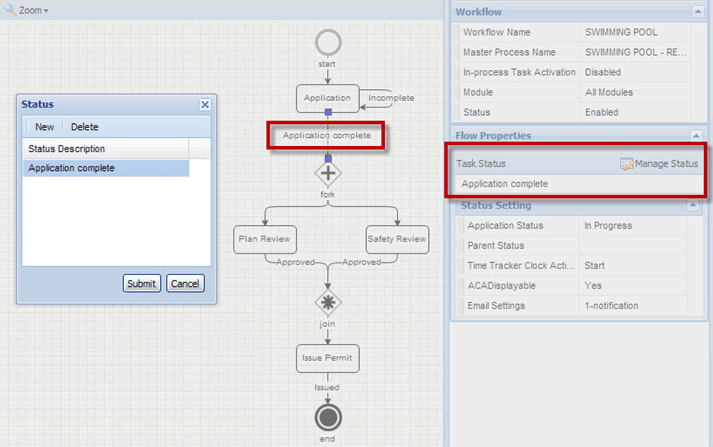Click the Manage Status icon
Viewport: 713px width, 447px height.
pos(626,164)
